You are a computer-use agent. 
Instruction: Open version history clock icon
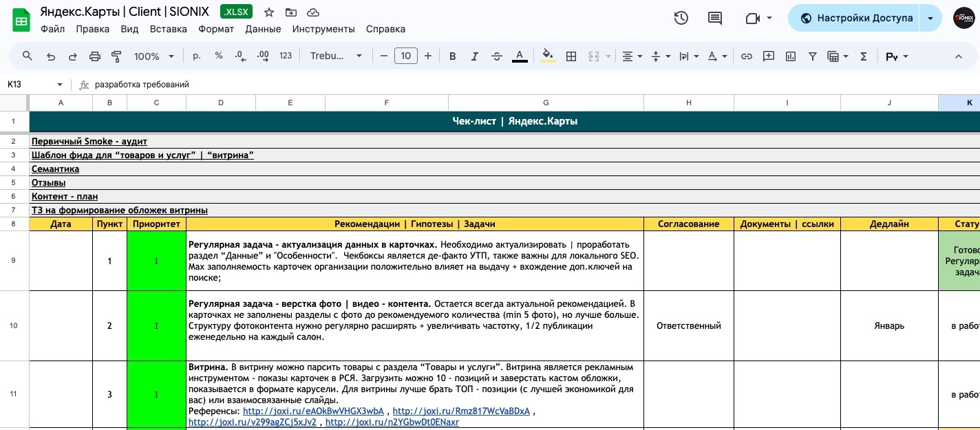click(681, 19)
